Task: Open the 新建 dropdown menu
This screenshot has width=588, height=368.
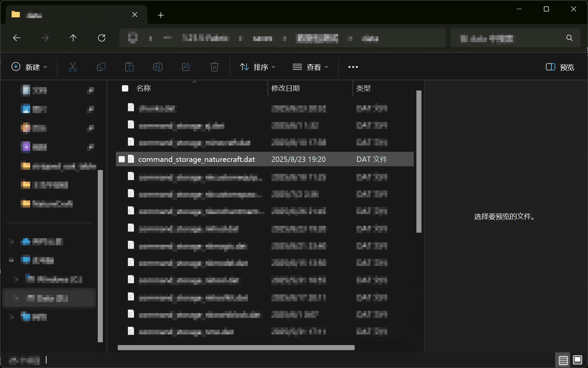Action: 29,67
